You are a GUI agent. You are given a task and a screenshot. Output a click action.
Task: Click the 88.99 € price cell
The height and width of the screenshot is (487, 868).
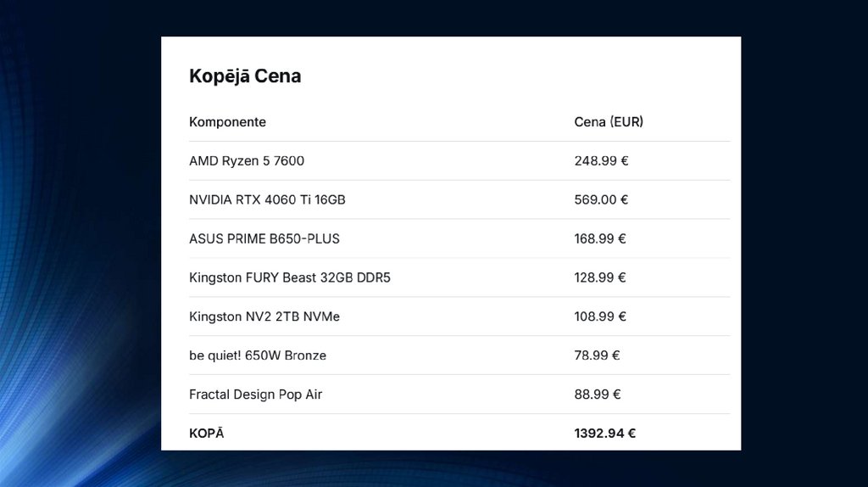(x=598, y=395)
